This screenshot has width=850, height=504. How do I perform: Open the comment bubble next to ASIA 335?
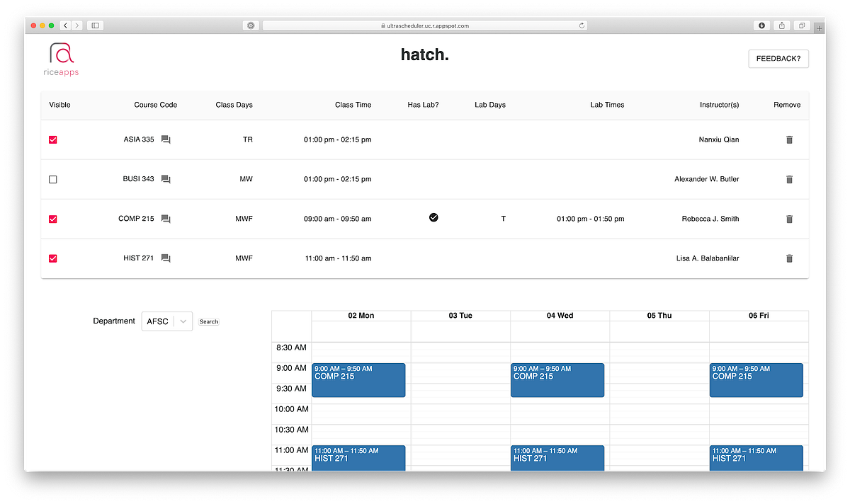pyautogui.click(x=165, y=139)
